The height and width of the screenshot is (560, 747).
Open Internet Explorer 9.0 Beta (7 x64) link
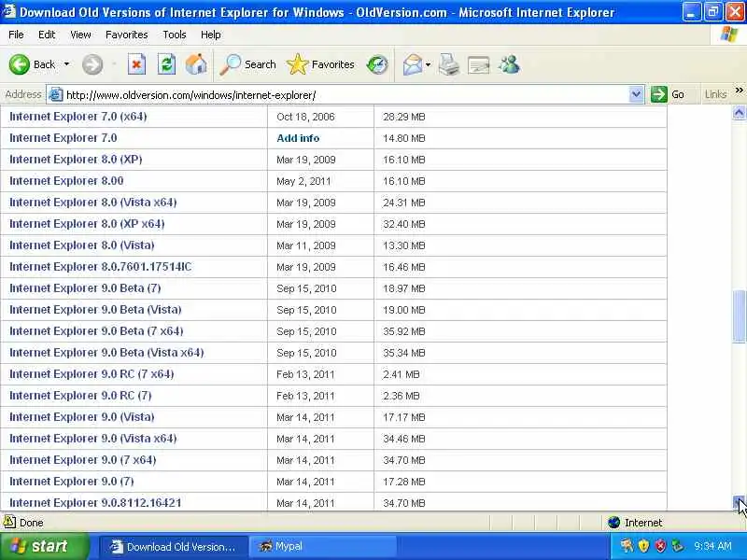tap(96, 330)
